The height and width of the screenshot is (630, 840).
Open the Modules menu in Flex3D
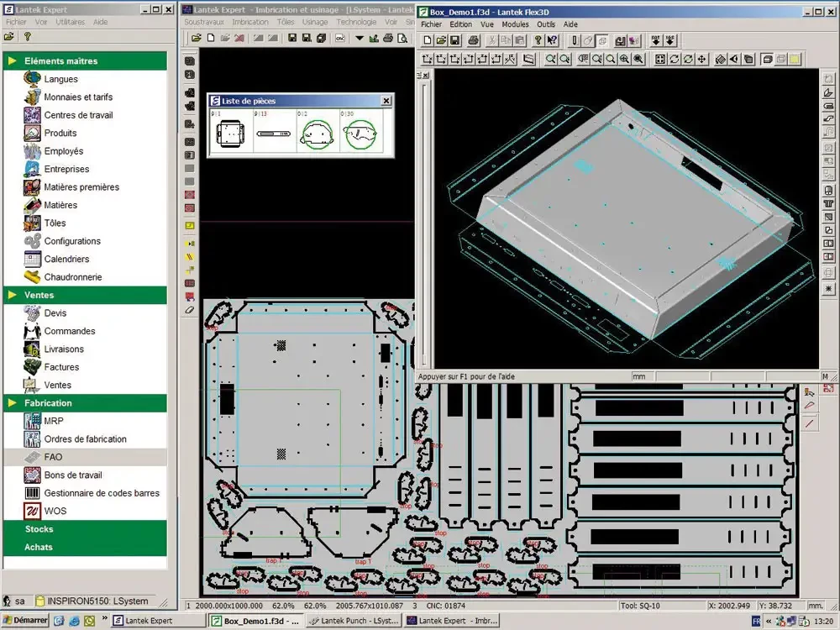tap(516, 24)
